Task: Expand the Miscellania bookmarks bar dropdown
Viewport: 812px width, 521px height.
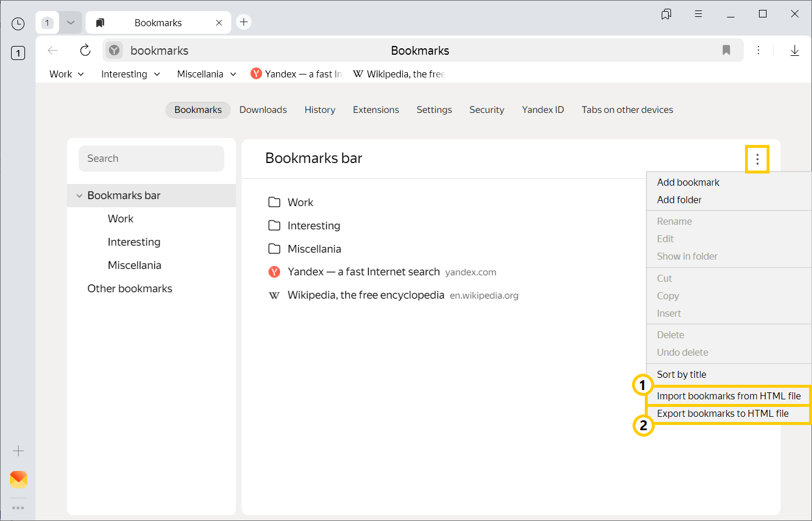Action: (206, 74)
